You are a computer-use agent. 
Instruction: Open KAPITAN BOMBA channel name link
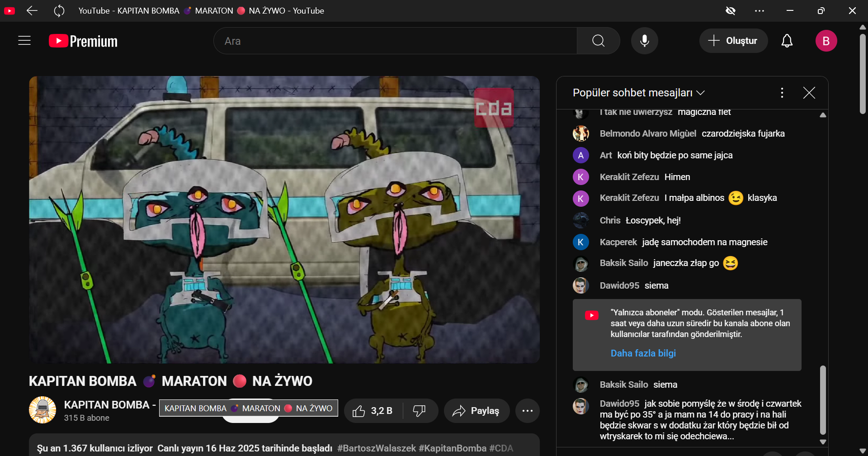point(110,405)
